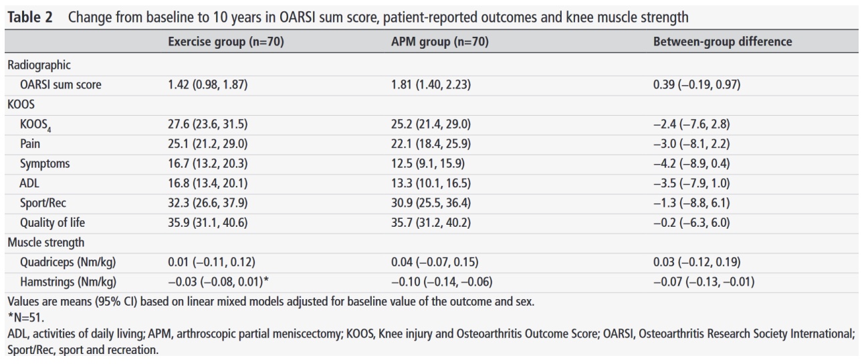
Task: Click the ADL row label
Action: coord(30,183)
